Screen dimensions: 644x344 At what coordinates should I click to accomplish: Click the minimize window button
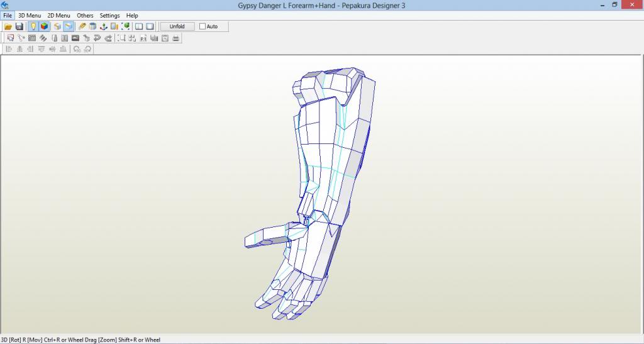tap(602, 5)
